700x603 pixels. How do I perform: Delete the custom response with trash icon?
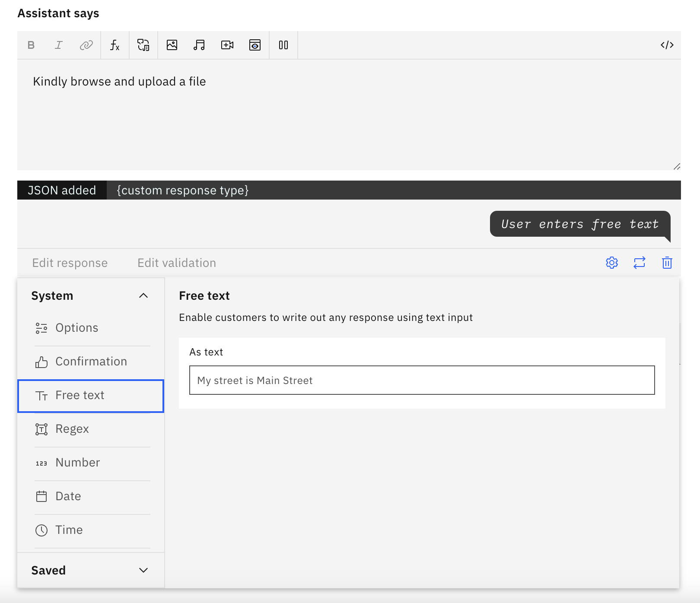[x=667, y=263]
